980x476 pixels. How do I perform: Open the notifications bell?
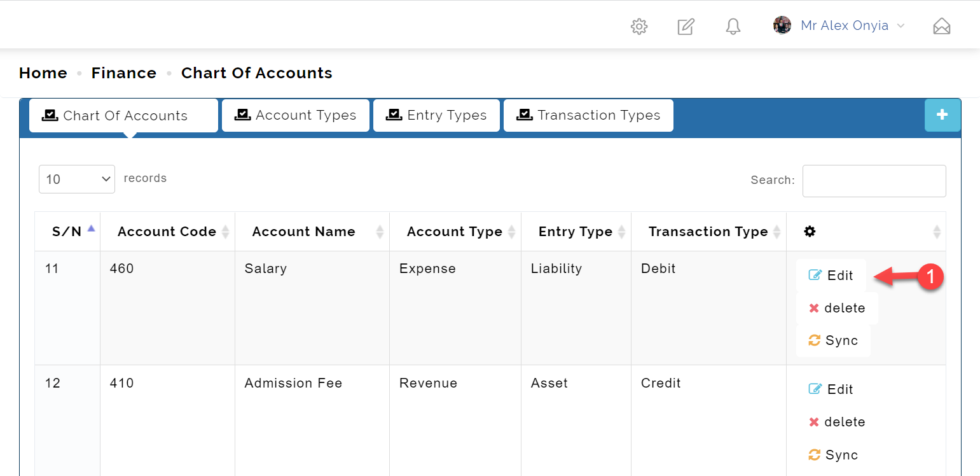coord(733,26)
